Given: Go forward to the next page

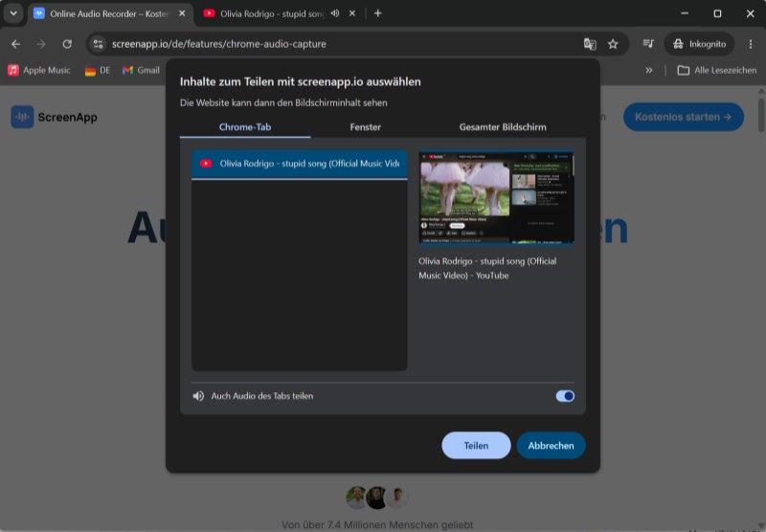Looking at the screenshot, I should (41, 44).
